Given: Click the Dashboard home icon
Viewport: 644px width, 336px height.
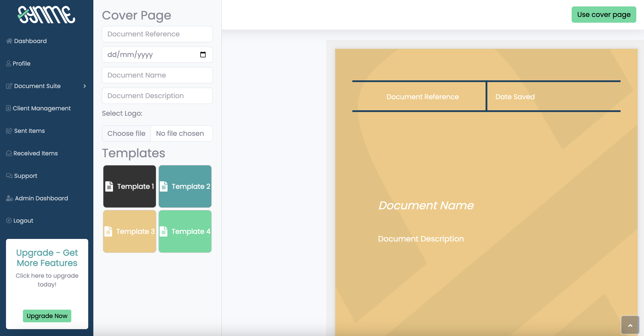Looking at the screenshot, I should click(9, 41).
